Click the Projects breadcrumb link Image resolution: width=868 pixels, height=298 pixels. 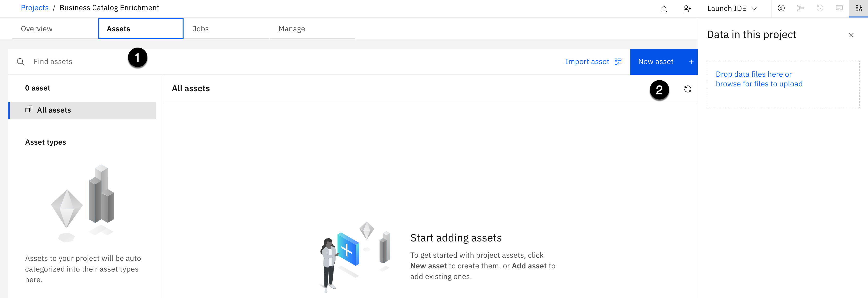coord(35,8)
